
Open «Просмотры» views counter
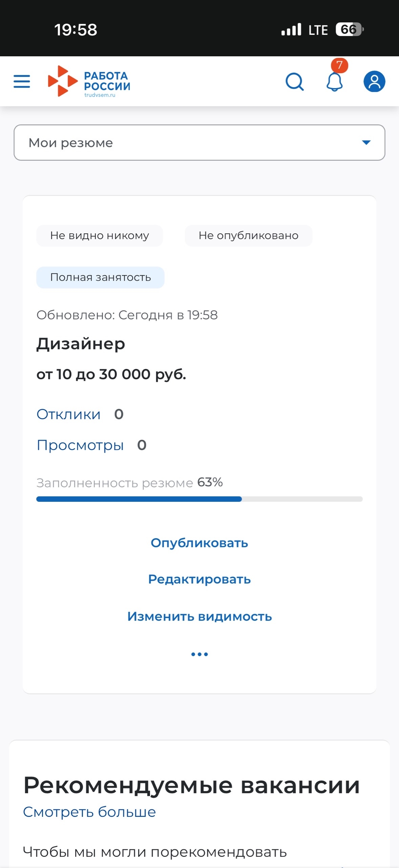pyautogui.click(x=80, y=445)
